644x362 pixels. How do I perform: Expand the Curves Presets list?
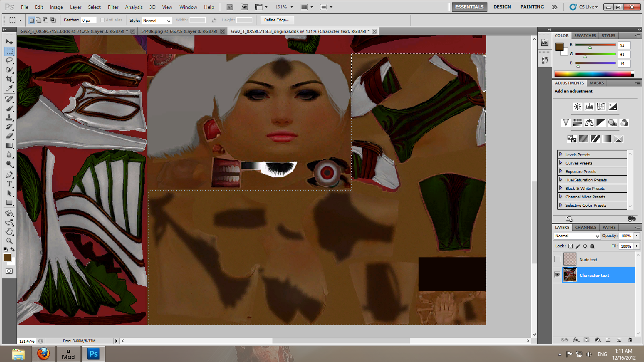tap(560, 163)
